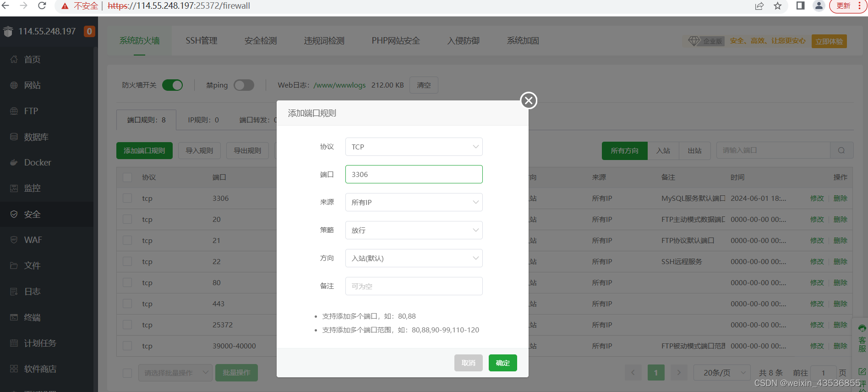The image size is (868, 392).
Task: Close the add port rule dialog
Action: (x=529, y=100)
